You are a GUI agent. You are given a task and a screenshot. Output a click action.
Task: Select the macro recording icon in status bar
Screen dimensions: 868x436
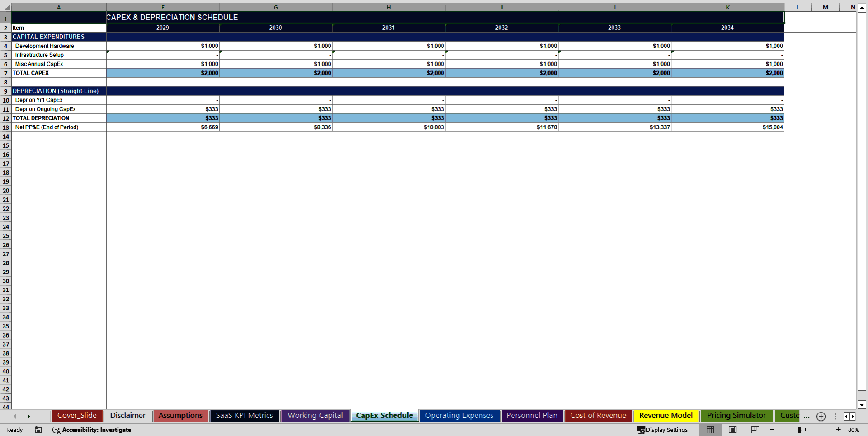38,430
